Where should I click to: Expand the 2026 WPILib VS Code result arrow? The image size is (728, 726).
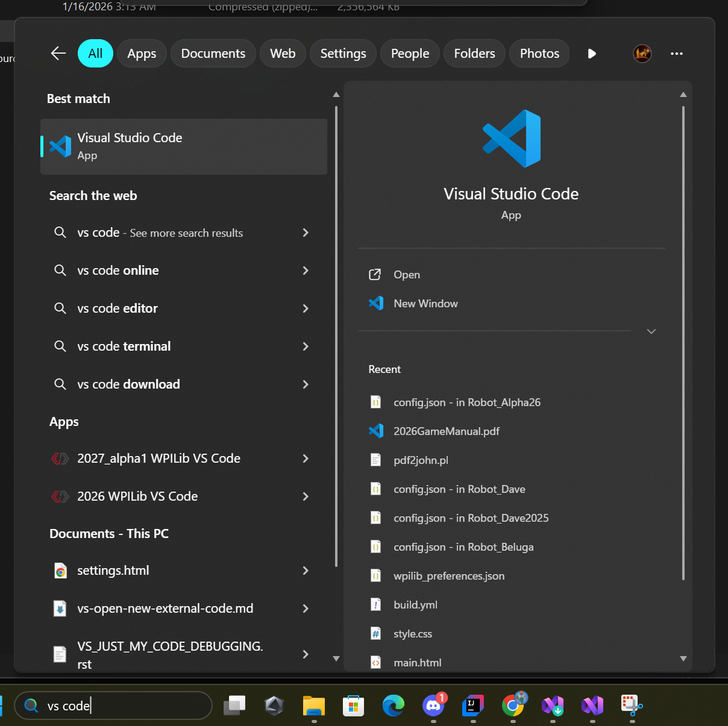[x=306, y=496]
